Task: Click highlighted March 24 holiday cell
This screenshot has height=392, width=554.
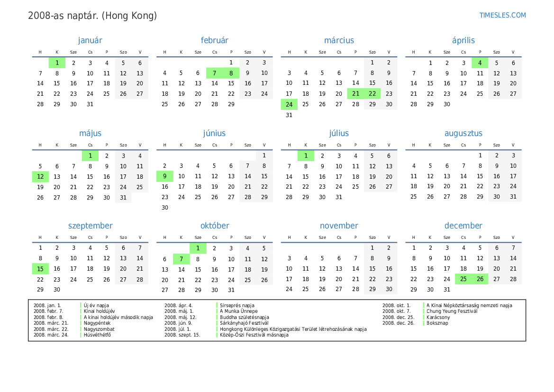Action: pos(289,104)
